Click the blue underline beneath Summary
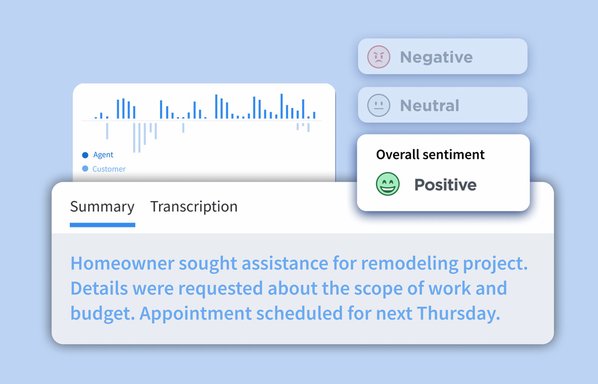This screenshot has width=598, height=384. click(x=102, y=225)
